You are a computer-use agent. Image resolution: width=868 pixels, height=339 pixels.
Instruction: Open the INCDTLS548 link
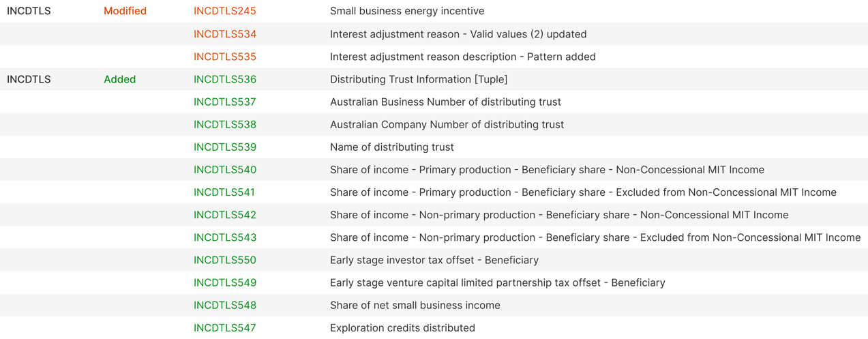(x=225, y=305)
